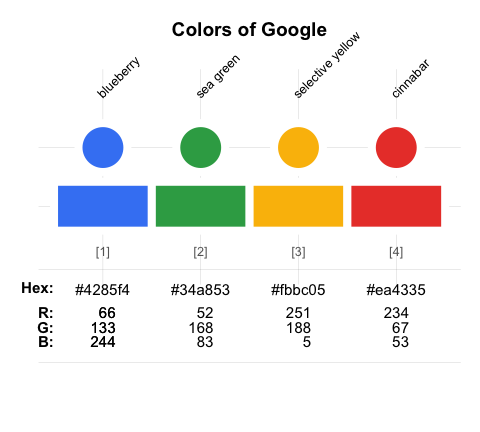This screenshot has height=432, width=480.
Task: Select the blue rectangle swatch
Action: pyautogui.click(x=103, y=206)
